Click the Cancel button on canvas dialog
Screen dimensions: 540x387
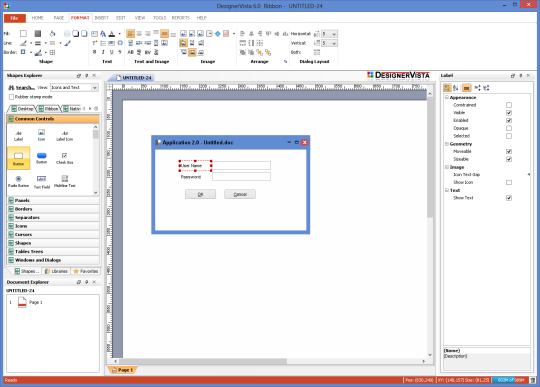point(240,194)
